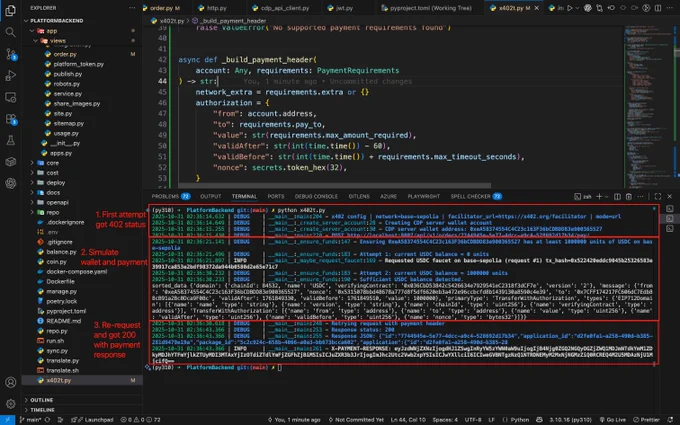The height and width of the screenshot is (425, 680).
Task: Click Ln 44, Col 10 in status bar
Action: [408, 420]
